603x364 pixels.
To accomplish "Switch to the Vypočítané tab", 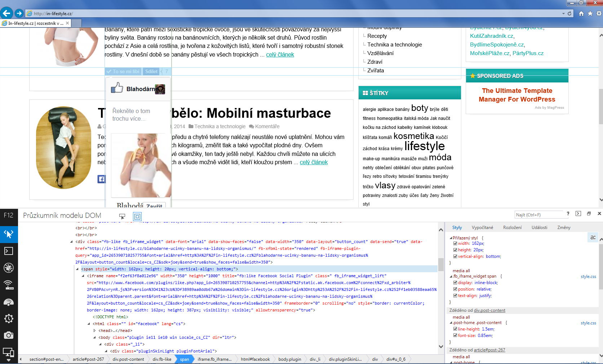I will pyautogui.click(x=482, y=228).
